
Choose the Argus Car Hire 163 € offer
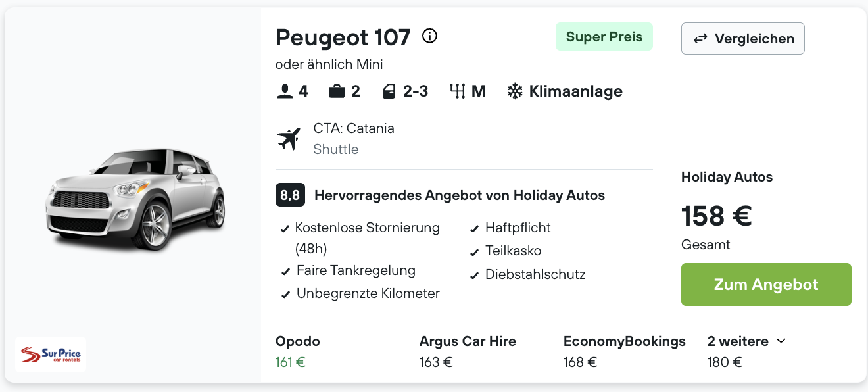click(468, 351)
